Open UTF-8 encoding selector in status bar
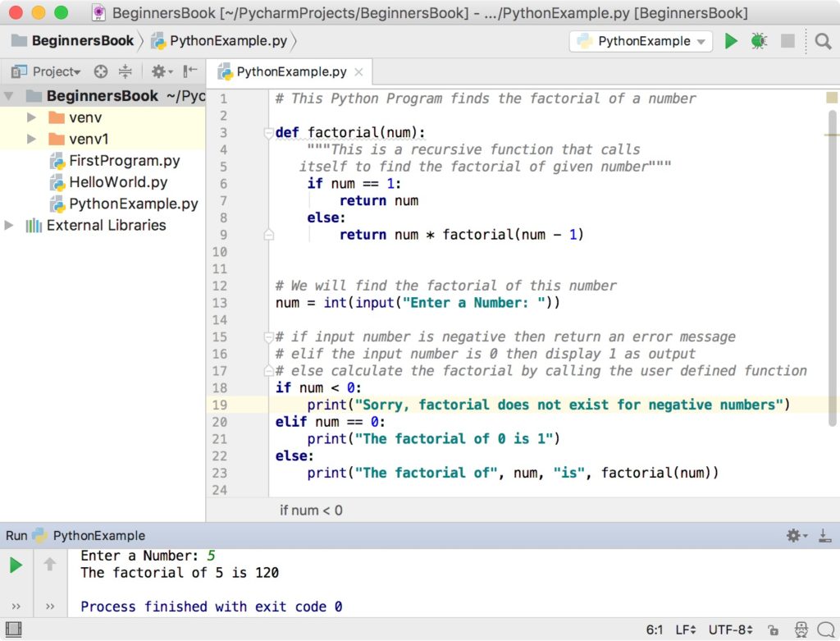 tap(728, 630)
